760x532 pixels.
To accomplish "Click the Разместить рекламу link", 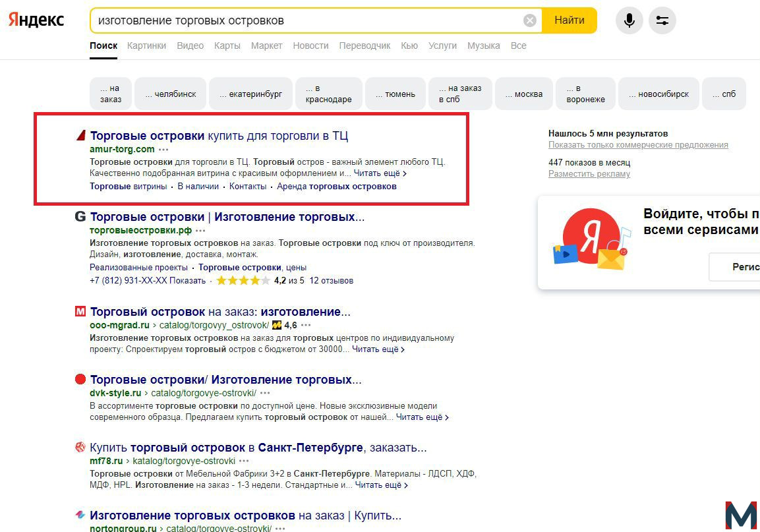I will coord(589,173).
